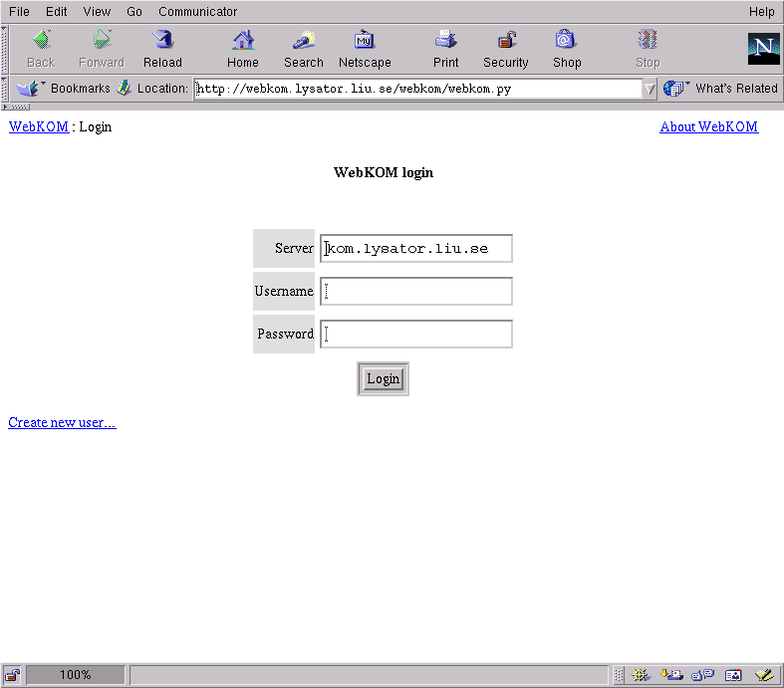Click the Netscape N logo

point(763,49)
